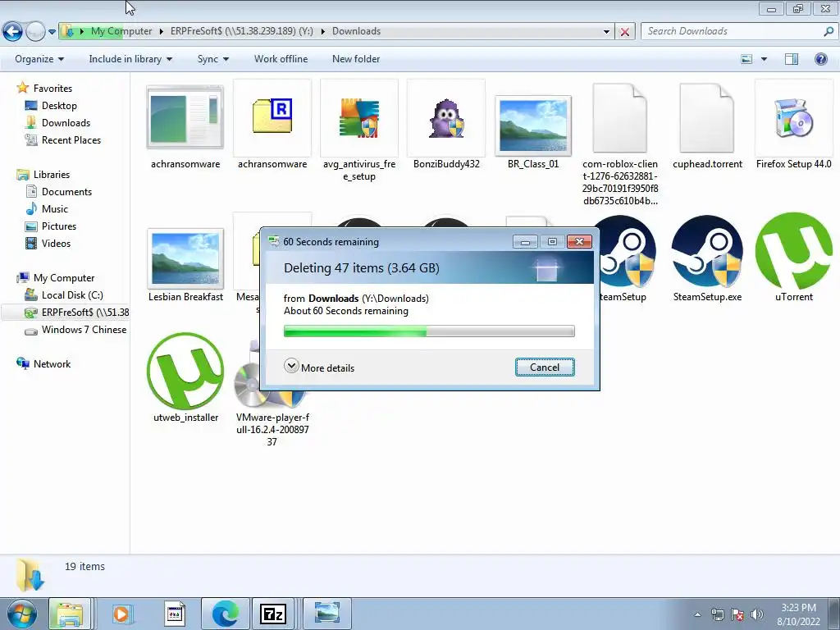Screen dimensions: 840x630
Task: Click the deletion progress bar
Action: point(429,331)
